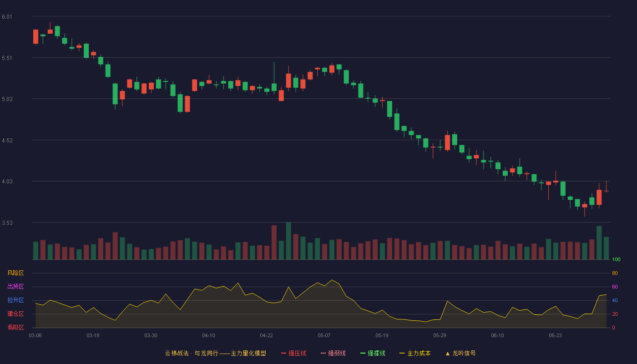Viewport: 637px width, 364px height.
Task: Click the 云梯战法 主力量化模型 title text
Action: tap(216, 353)
